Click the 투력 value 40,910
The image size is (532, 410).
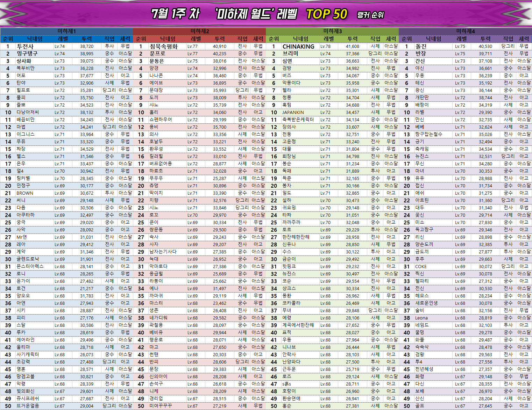point(220,46)
